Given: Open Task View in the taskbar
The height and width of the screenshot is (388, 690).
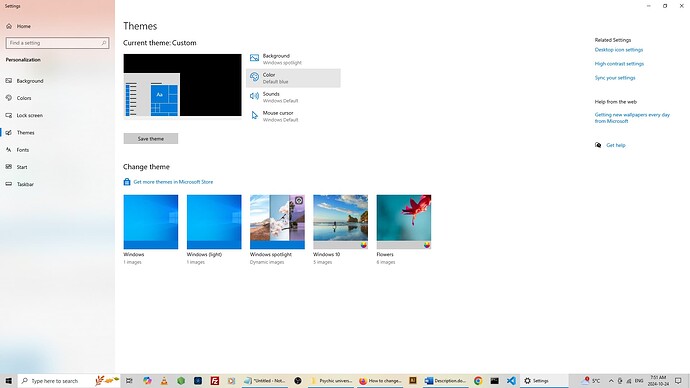Looking at the screenshot, I should tap(129, 381).
